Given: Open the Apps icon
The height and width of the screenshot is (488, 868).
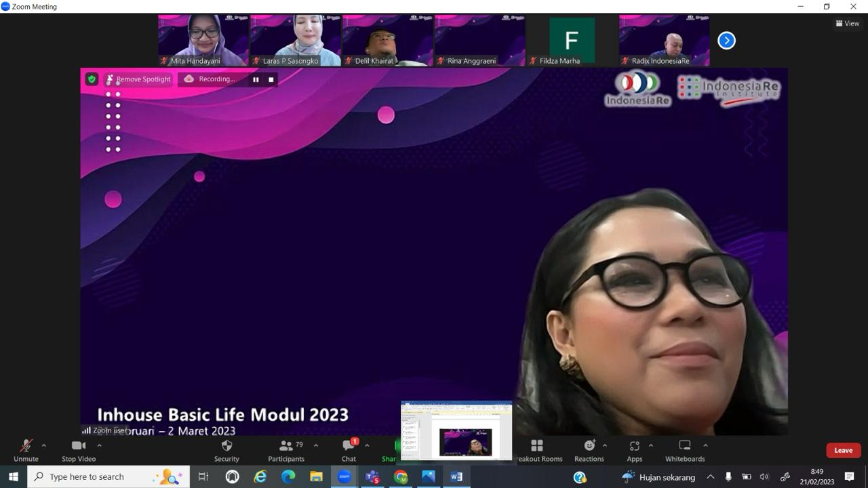Looking at the screenshot, I should click(635, 451).
